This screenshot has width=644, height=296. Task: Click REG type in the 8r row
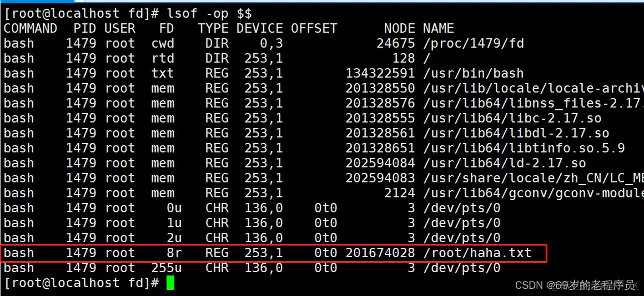(217, 253)
